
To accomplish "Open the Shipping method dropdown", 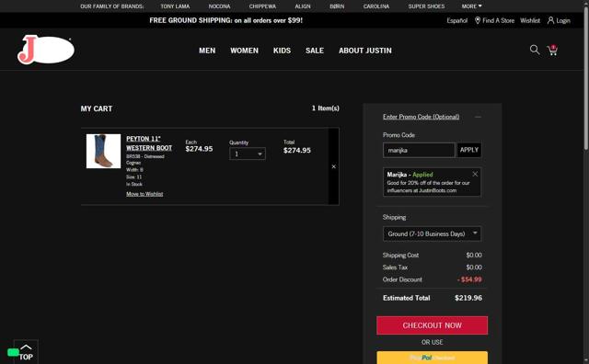I will point(432,233).
